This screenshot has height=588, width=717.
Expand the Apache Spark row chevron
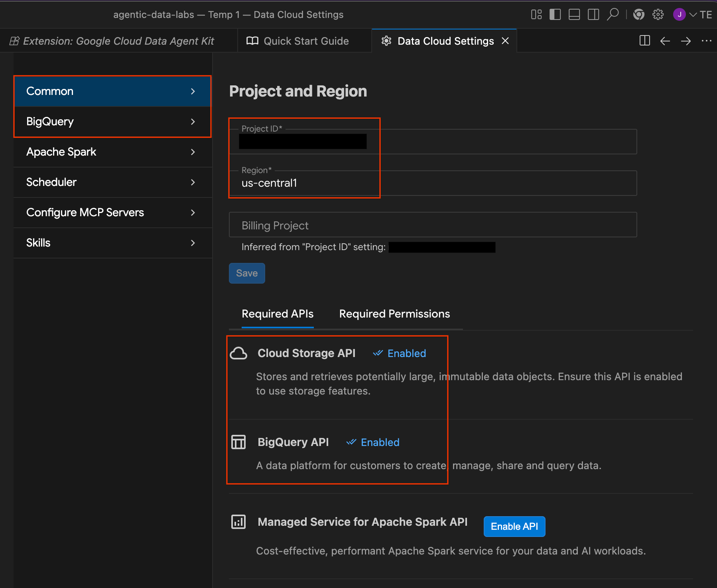(193, 152)
